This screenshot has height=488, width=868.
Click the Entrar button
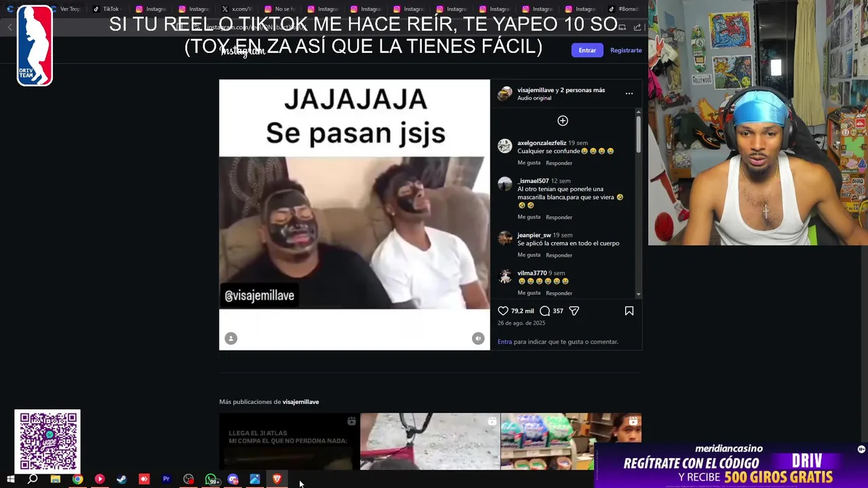click(x=587, y=50)
